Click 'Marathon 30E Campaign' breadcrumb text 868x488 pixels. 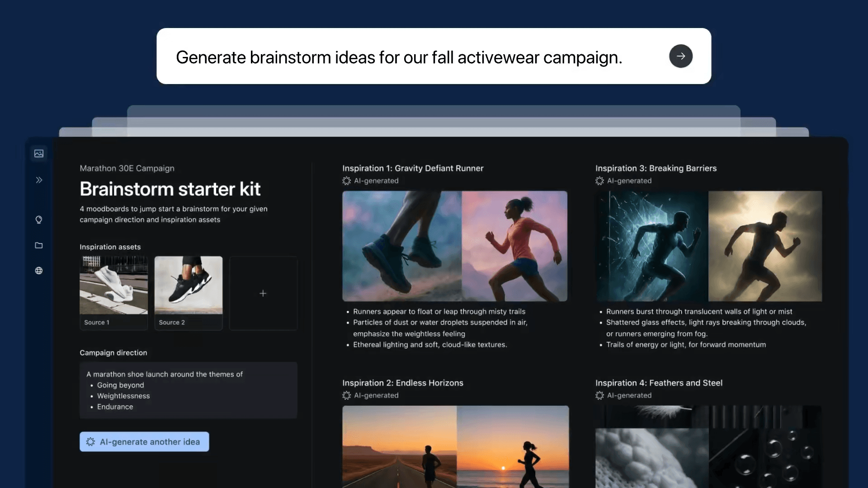coord(127,168)
